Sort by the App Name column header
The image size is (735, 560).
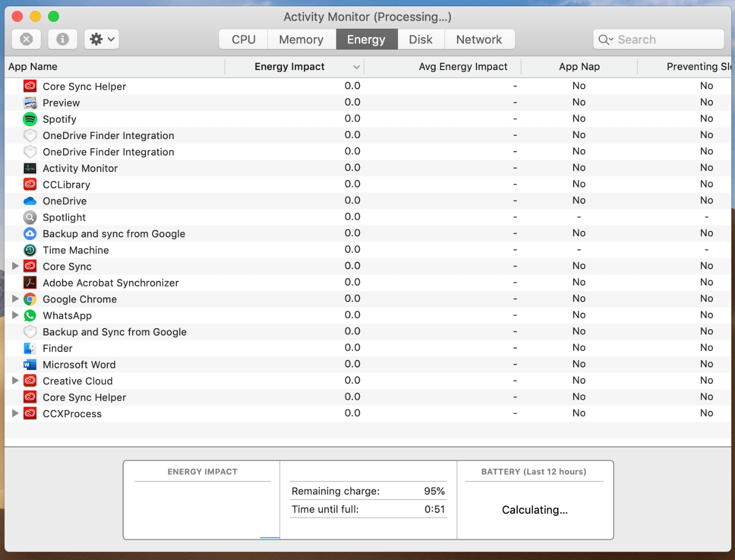coord(115,67)
